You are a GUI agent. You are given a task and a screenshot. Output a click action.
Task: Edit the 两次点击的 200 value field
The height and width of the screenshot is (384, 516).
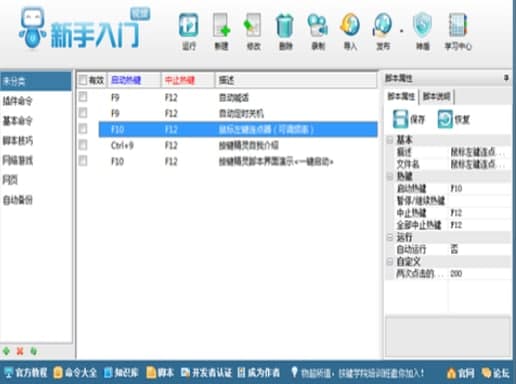(480, 274)
